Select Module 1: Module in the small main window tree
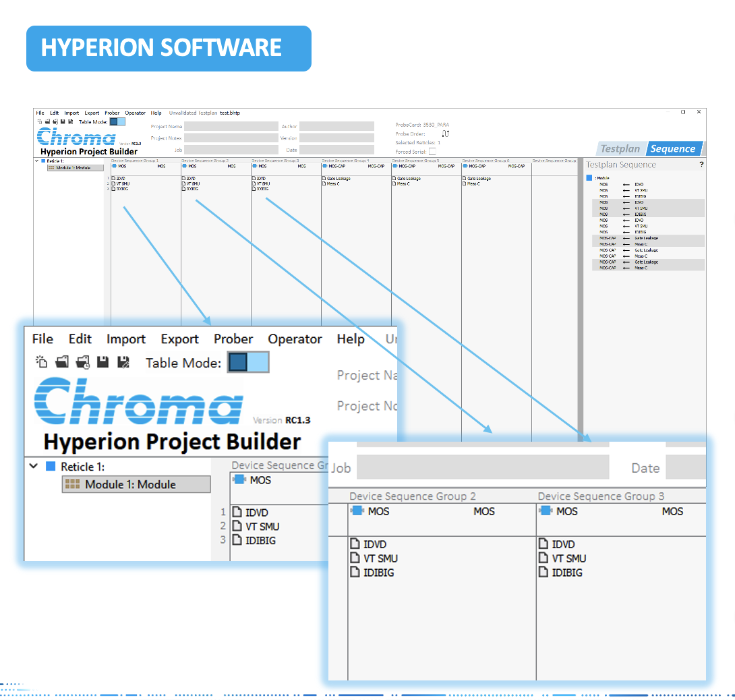 pyautogui.click(x=76, y=167)
